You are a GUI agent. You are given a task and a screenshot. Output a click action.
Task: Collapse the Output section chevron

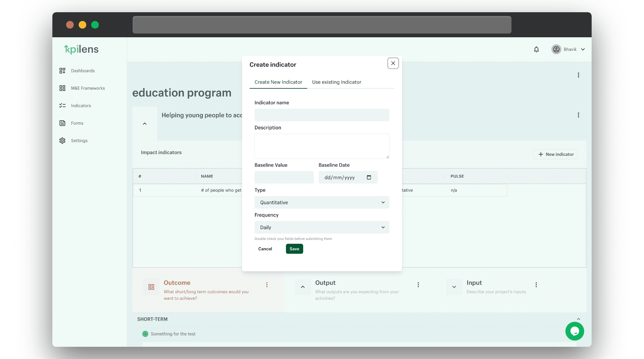pos(303,287)
